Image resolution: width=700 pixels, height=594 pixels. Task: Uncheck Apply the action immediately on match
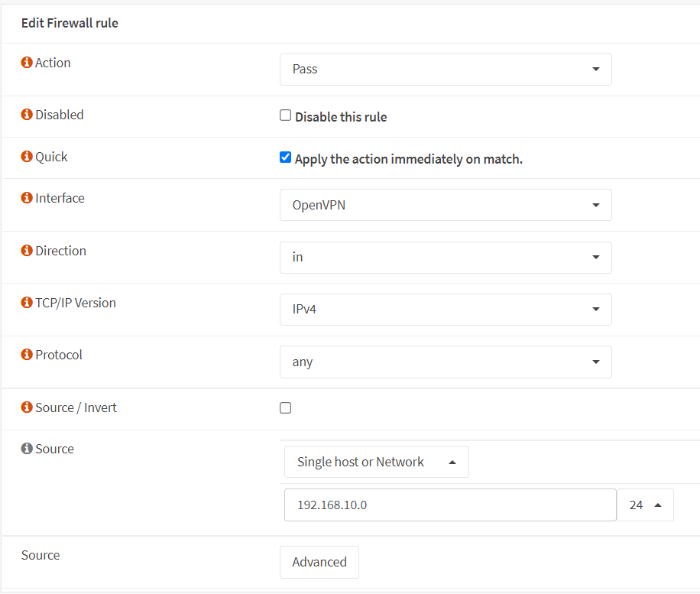tap(285, 157)
